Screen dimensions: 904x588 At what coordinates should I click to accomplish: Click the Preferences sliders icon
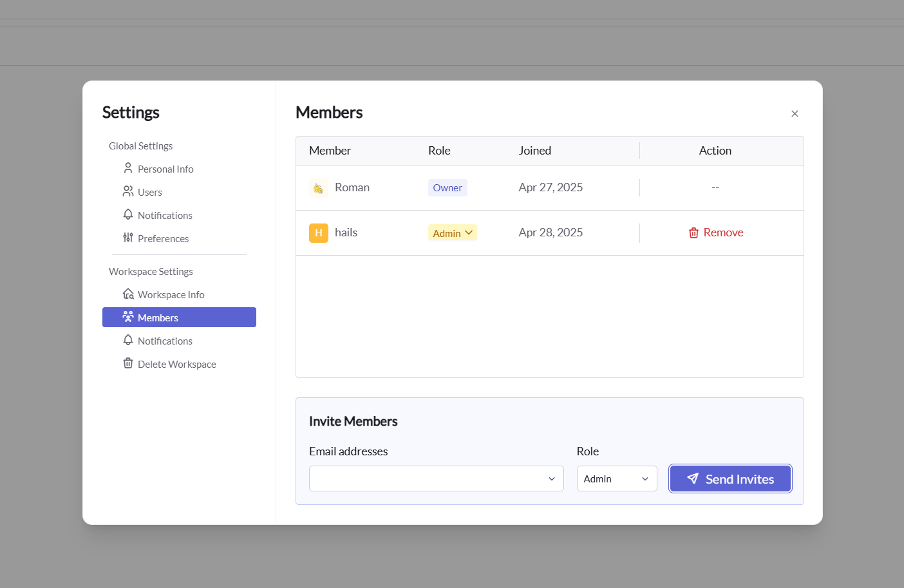[x=127, y=238]
